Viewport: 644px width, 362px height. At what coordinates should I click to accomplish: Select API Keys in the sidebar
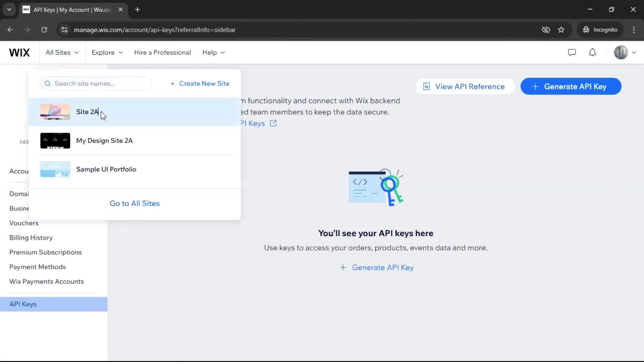pos(54,304)
